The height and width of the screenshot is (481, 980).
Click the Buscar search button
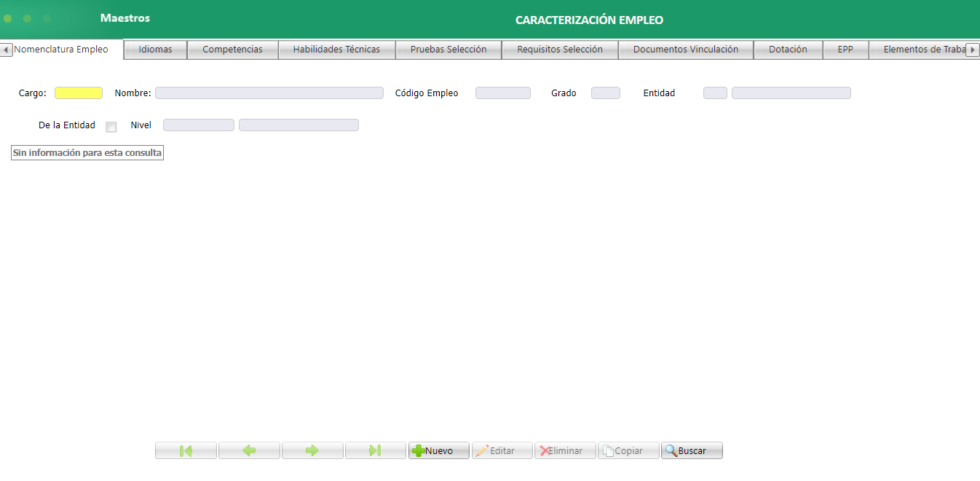(692, 450)
